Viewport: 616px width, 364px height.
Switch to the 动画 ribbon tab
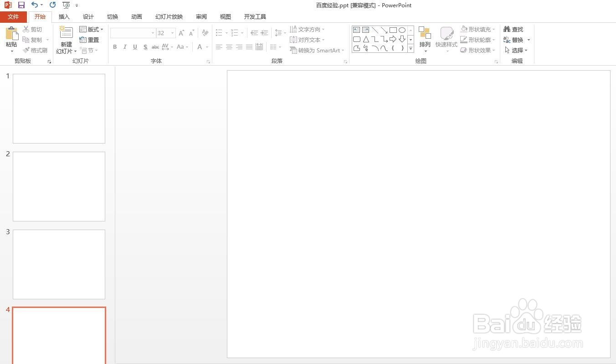coord(137,17)
